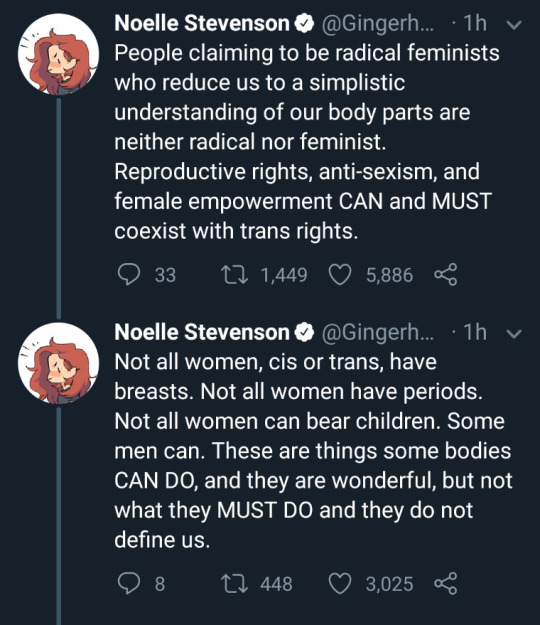
Task: Open Noelle Stevenson's avatar on second tweet
Action: (58, 363)
